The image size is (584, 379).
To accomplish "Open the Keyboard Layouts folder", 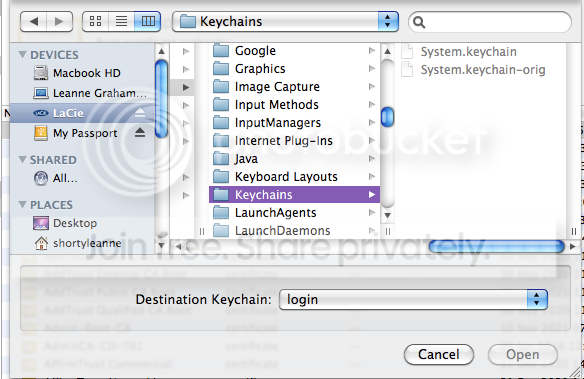I will (x=294, y=176).
